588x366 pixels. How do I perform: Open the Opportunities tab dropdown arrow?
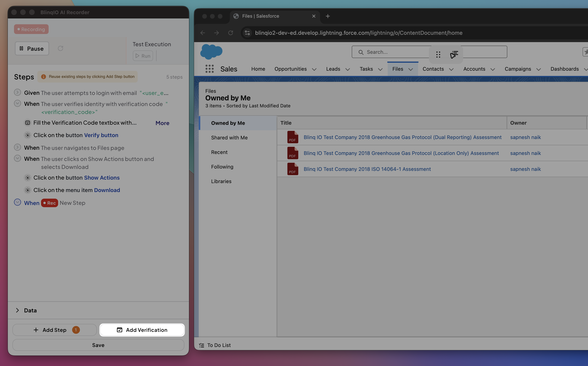point(314,70)
